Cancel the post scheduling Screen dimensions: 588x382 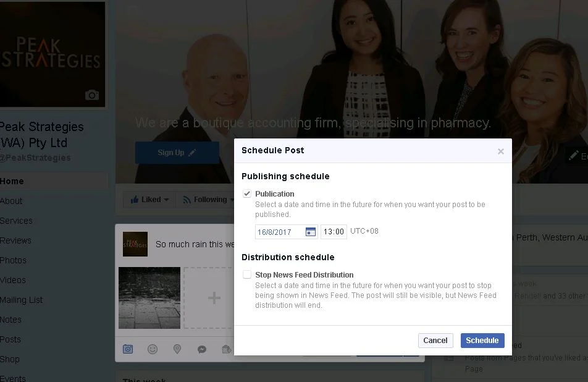pos(435,341)
